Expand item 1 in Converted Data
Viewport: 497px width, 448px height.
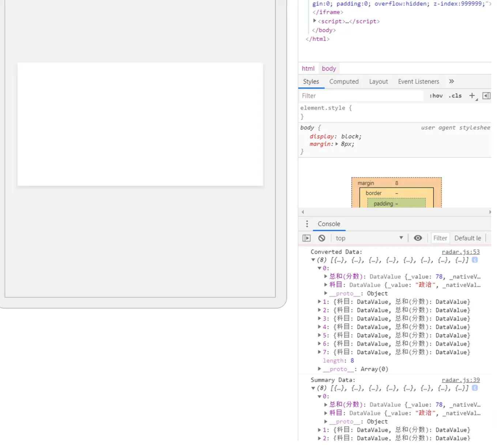click(319, 302)
